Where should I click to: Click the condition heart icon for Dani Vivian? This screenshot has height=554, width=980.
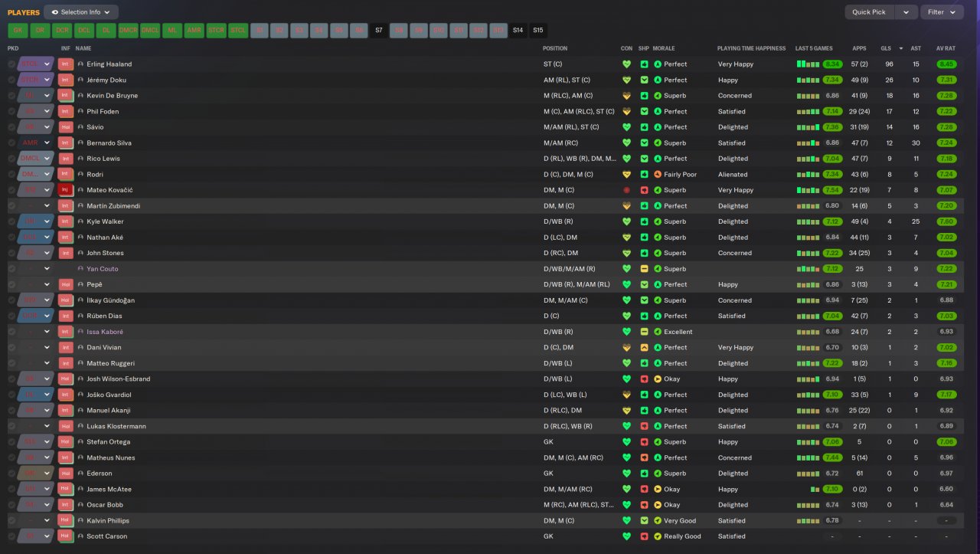click(x=626, y=348)
